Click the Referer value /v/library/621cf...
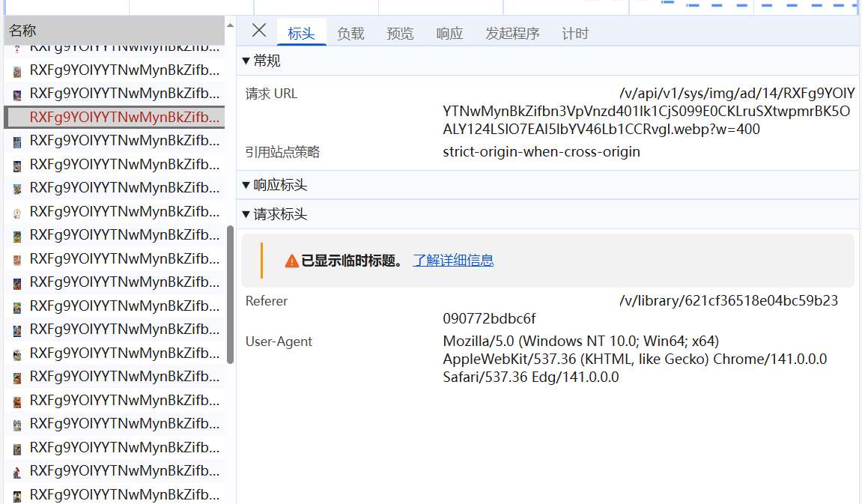 640,309
